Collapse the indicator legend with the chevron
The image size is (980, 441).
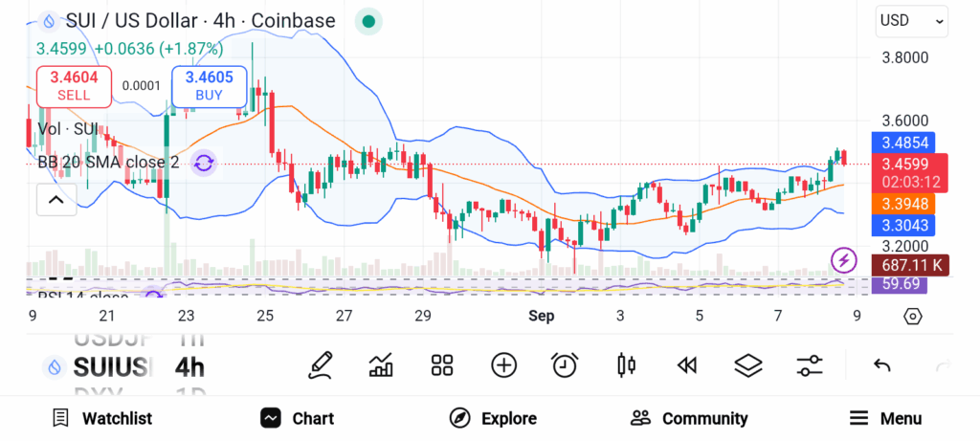[56, 200]
